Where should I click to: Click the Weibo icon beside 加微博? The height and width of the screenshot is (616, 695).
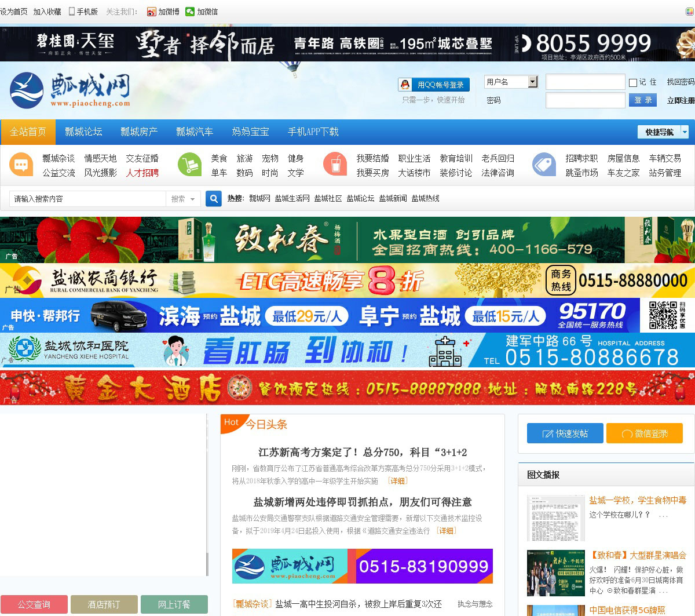coord(151,12)
